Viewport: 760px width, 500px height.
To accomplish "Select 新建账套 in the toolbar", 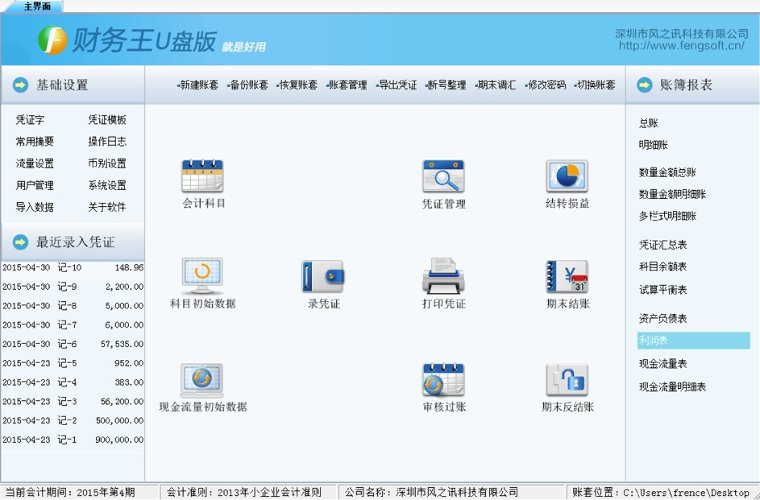I will pos(198,85).
